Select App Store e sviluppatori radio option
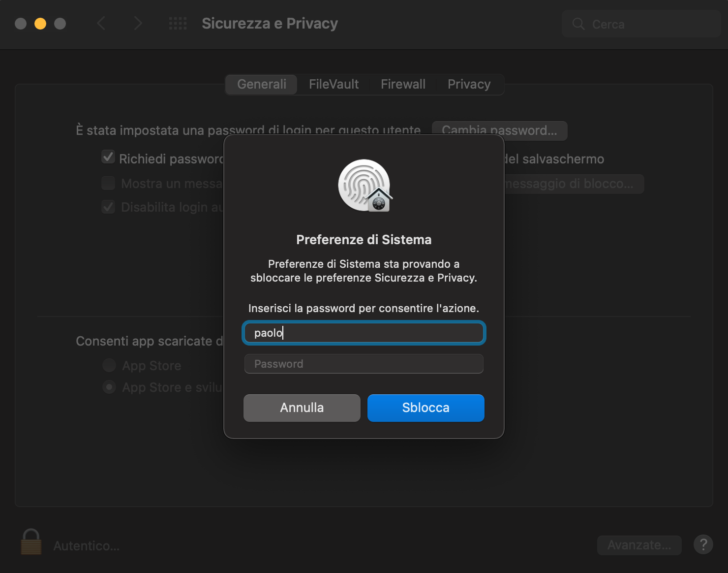This screenshot has height=573, width=728. coord(109,387)
